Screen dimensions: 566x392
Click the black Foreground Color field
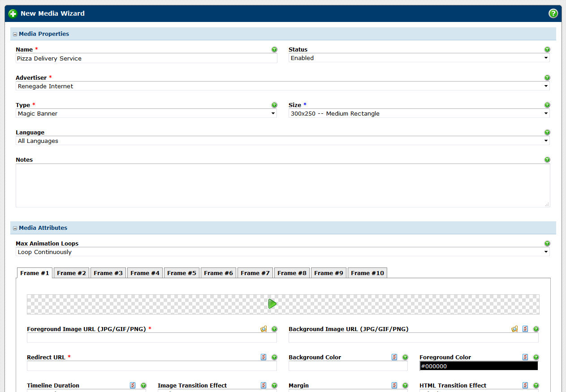pyautogui.click(x=478, y=366)
